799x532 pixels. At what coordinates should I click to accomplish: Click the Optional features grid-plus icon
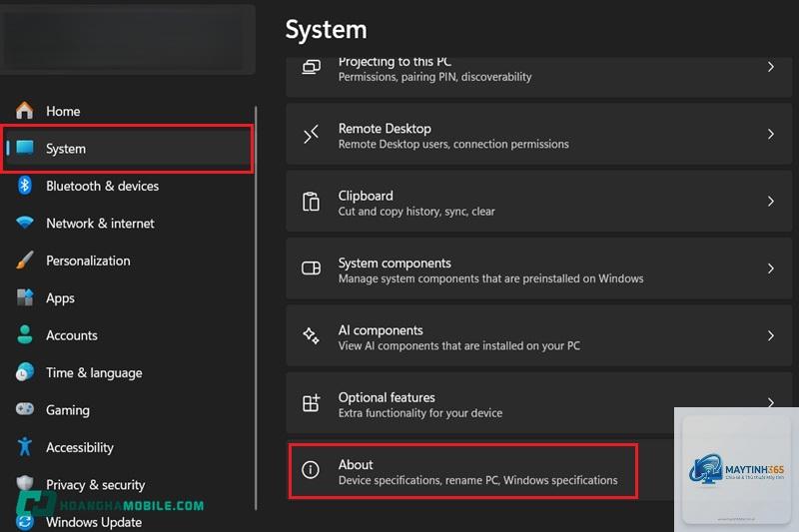tap(311, 402)
